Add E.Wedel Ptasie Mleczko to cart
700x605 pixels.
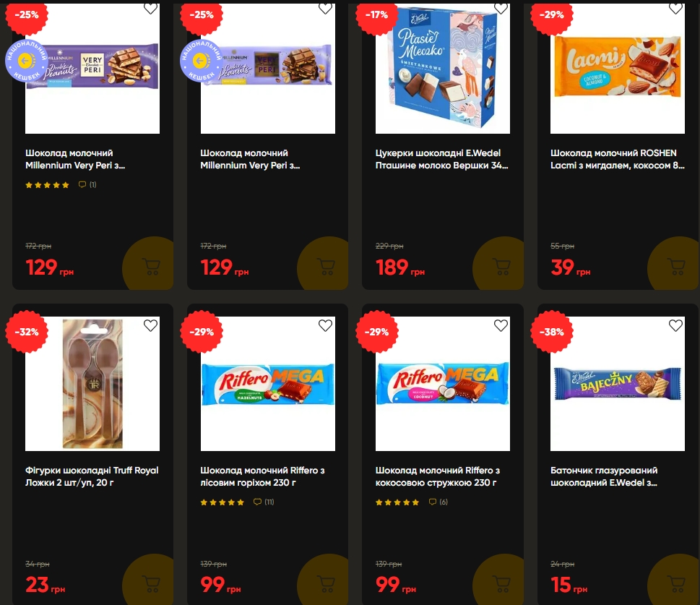[x=501, y=265]
